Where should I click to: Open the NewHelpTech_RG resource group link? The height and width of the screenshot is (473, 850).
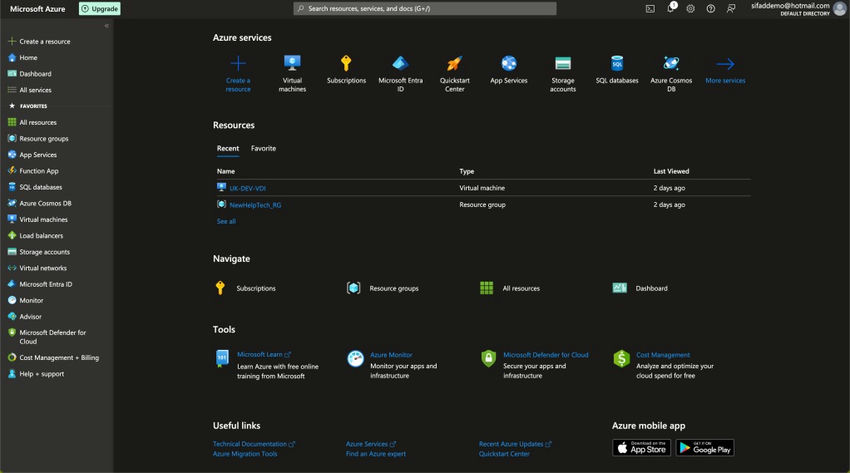pos(255,205)
